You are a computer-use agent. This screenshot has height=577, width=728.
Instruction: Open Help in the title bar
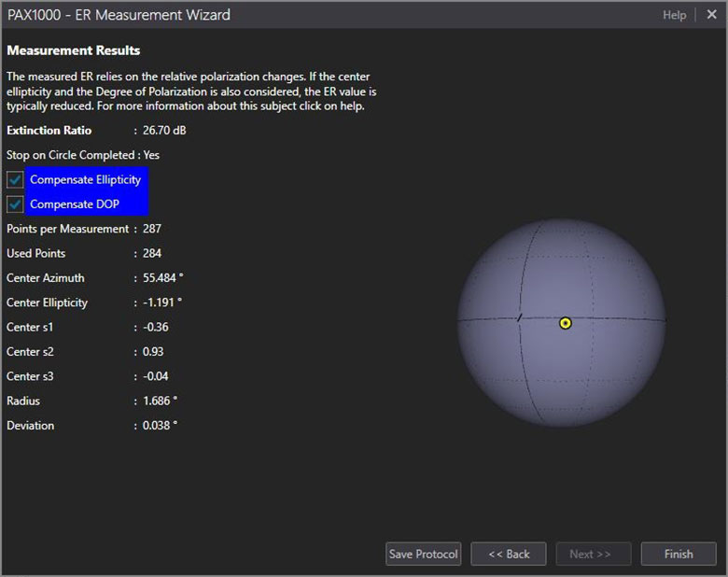coord(674,15)
